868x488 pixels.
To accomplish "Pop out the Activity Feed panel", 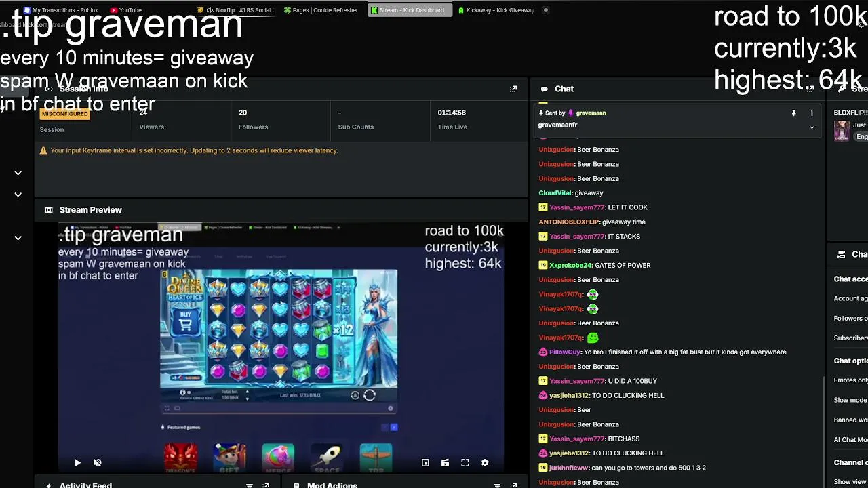I will tap(266, 485).
